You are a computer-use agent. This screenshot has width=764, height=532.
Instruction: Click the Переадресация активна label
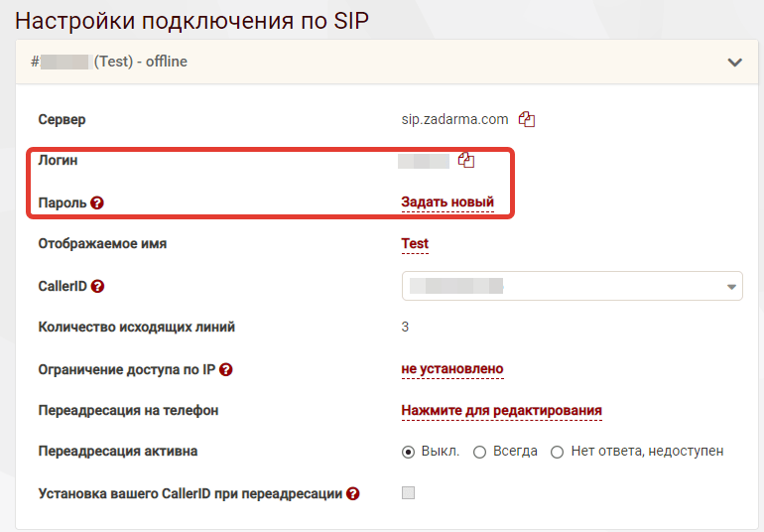tap(118, 451)
